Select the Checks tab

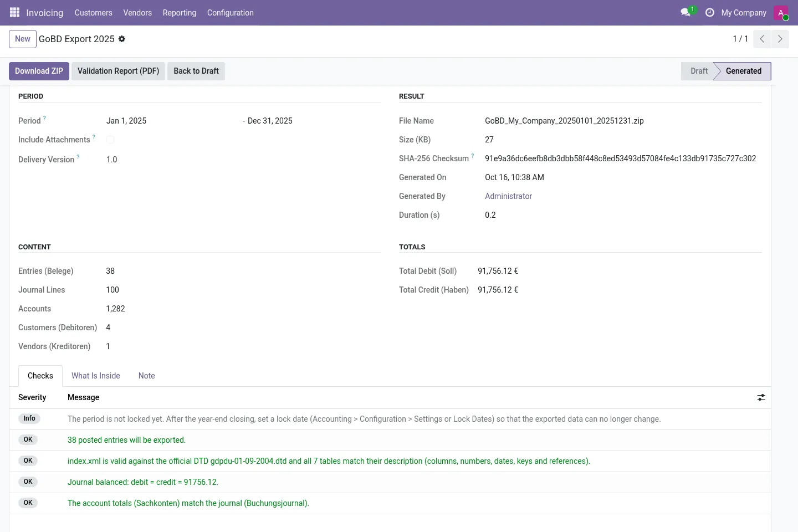coord(40,376)
